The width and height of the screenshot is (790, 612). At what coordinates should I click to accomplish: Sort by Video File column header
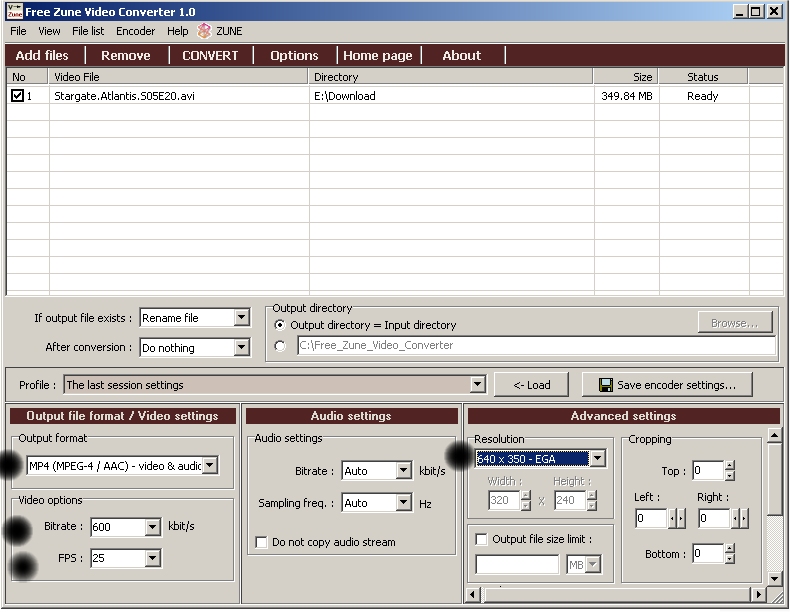(178, 77)
